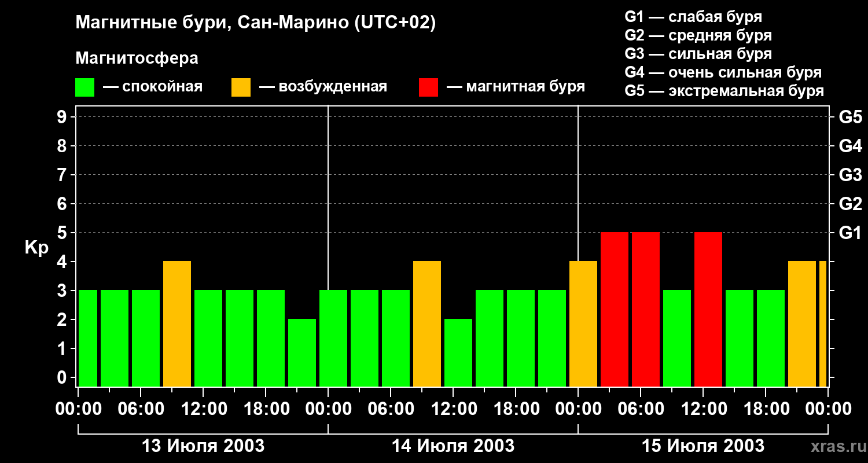Click the 'G4 — очень сильная буря' description
Screen dimensions: 868x463
pyautogui.click(x=723, y=72)
